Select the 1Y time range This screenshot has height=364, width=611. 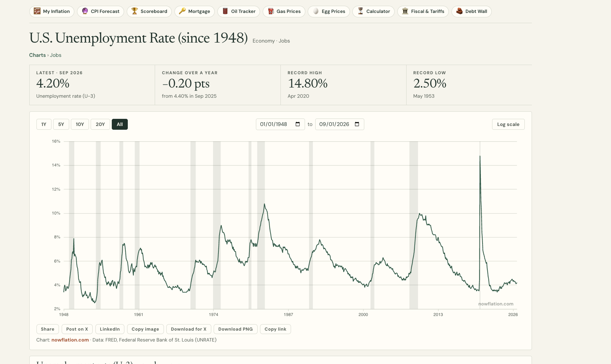click(x=44, y=124)
